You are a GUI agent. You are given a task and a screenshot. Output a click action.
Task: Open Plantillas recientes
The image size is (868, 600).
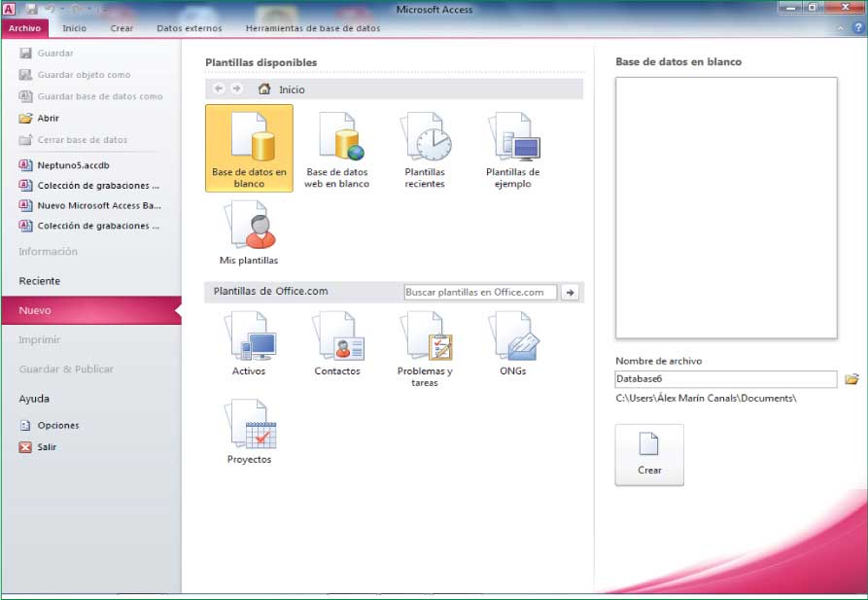tap(425, 148)
